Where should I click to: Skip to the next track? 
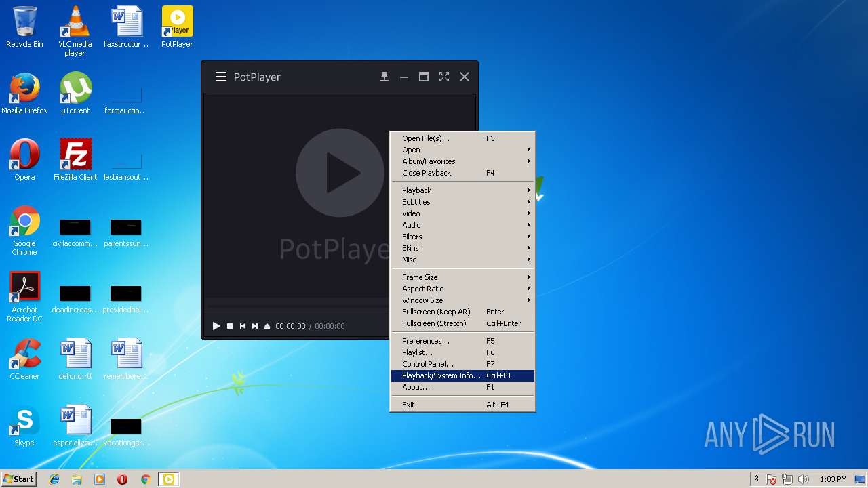255,326
